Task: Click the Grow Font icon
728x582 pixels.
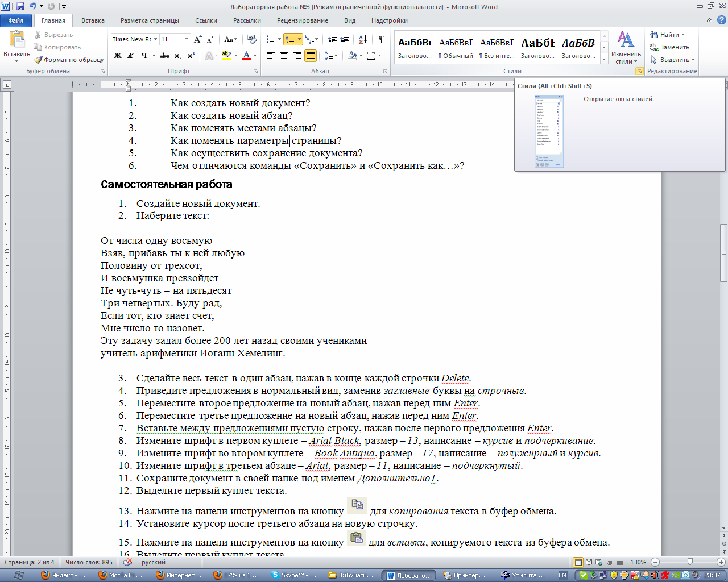Action: [x=197, y=39]
